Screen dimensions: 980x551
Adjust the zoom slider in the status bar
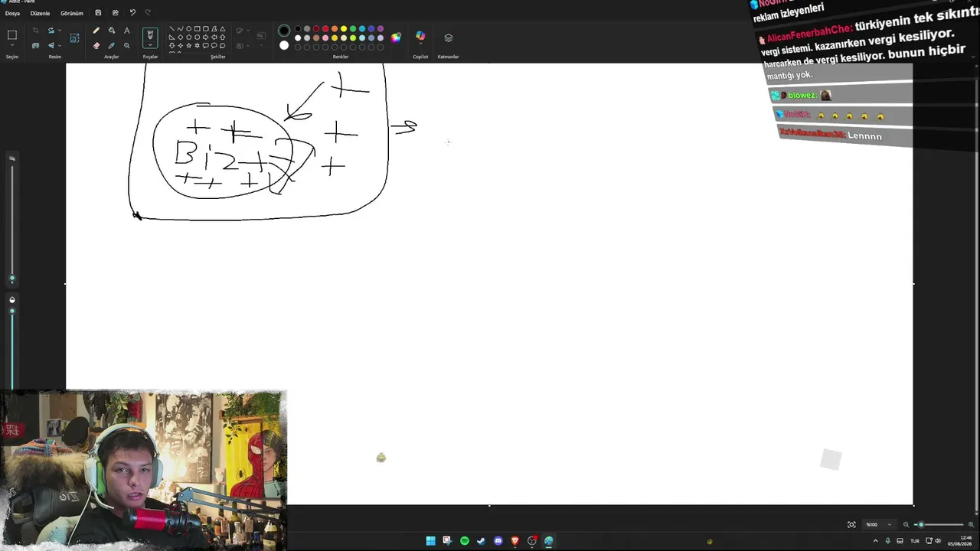(939, 524)
